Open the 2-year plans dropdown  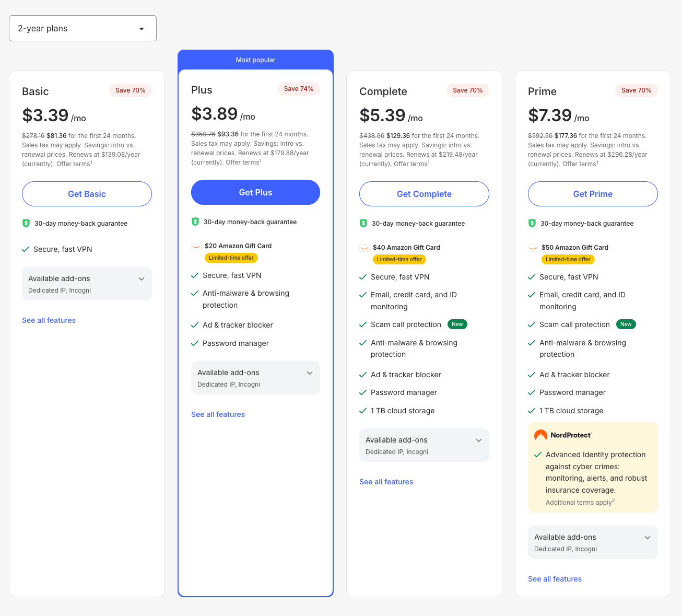point(83,28)
